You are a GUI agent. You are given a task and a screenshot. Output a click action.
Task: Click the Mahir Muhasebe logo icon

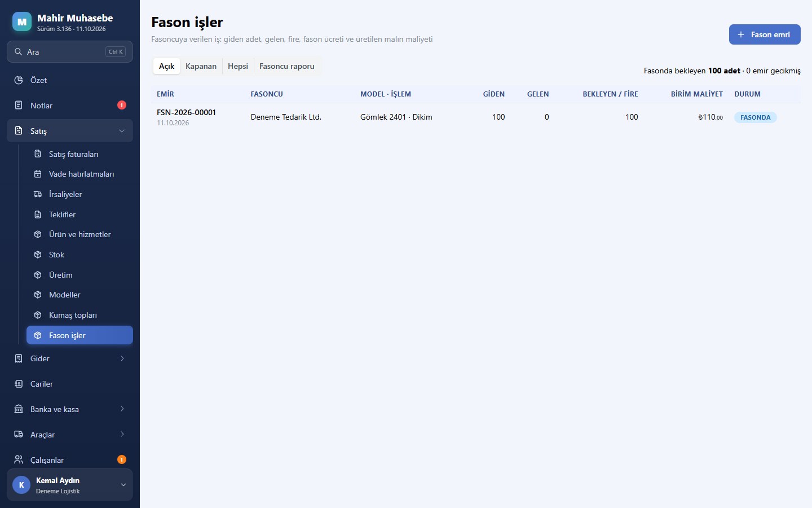point(22,22)
